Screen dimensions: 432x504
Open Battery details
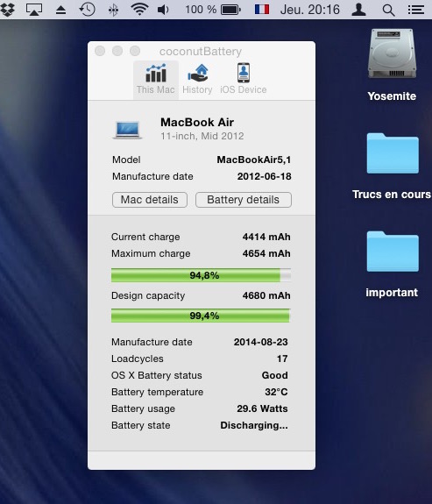(244, 200)
